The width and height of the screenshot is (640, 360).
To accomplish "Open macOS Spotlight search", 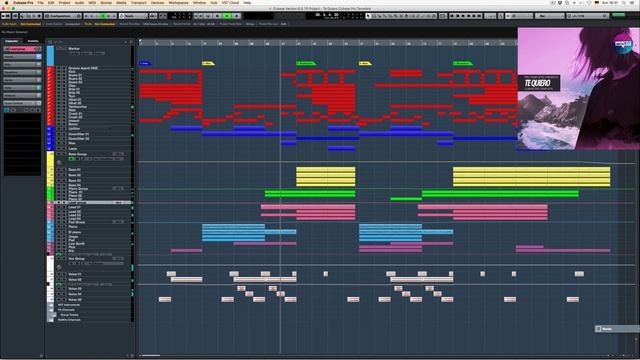I will coord(624,2).
